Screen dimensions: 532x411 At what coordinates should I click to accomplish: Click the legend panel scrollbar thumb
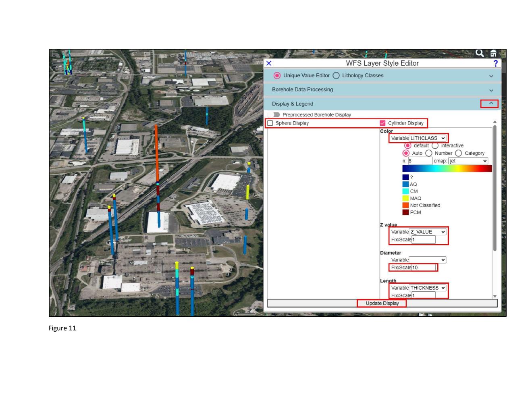click(495, 188)
